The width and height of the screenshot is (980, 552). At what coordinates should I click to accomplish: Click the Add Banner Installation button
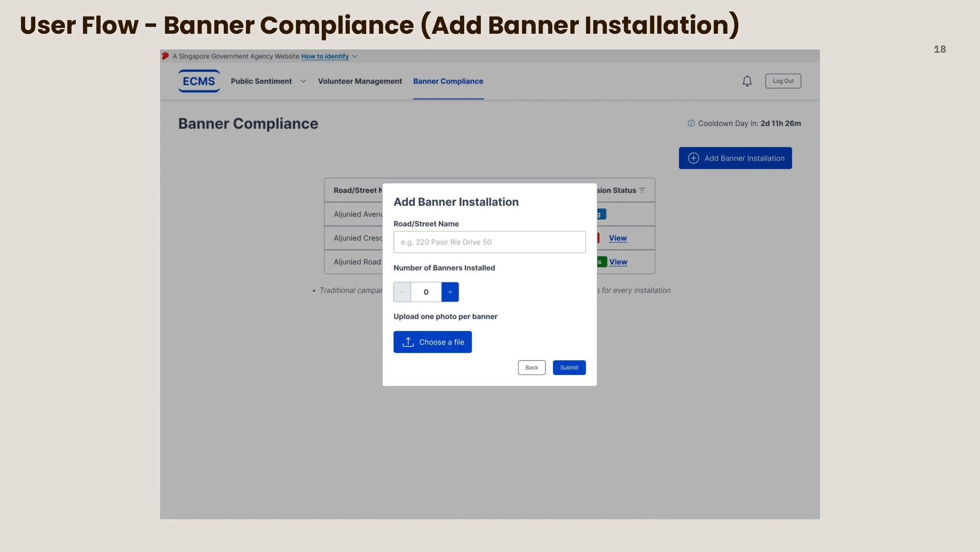(x=735, y=158)
